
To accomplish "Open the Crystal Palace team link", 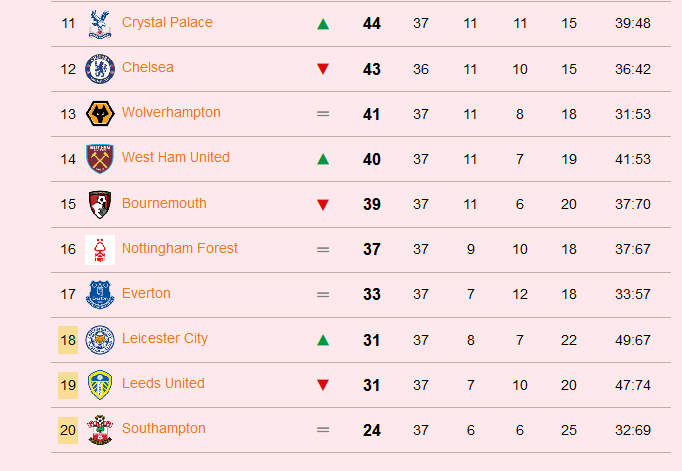I will pos(167,22).
